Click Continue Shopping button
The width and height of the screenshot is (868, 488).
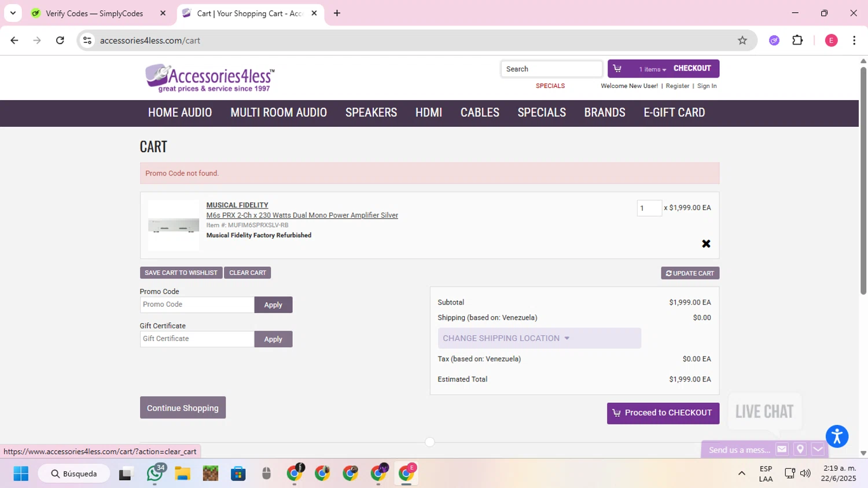[183, 408]
